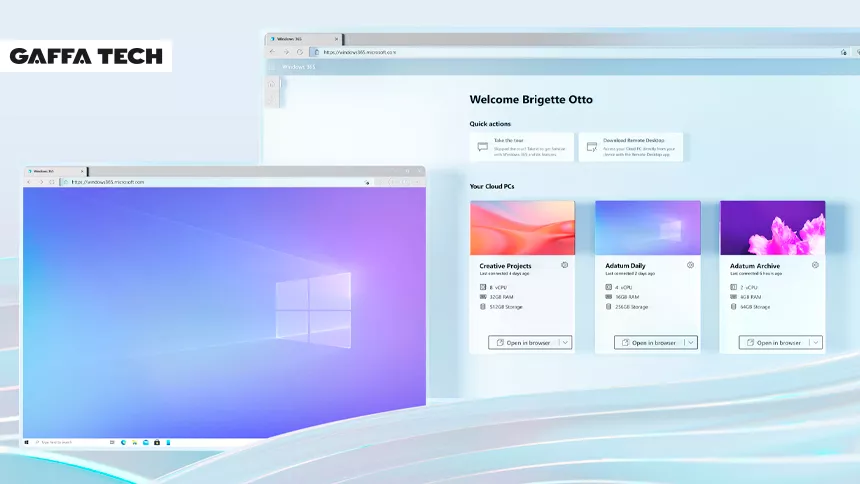The width and height of the screenshot is (860, 484).
Task: Open settings gear for Creative Projects
Action: (x=564, y=265)
